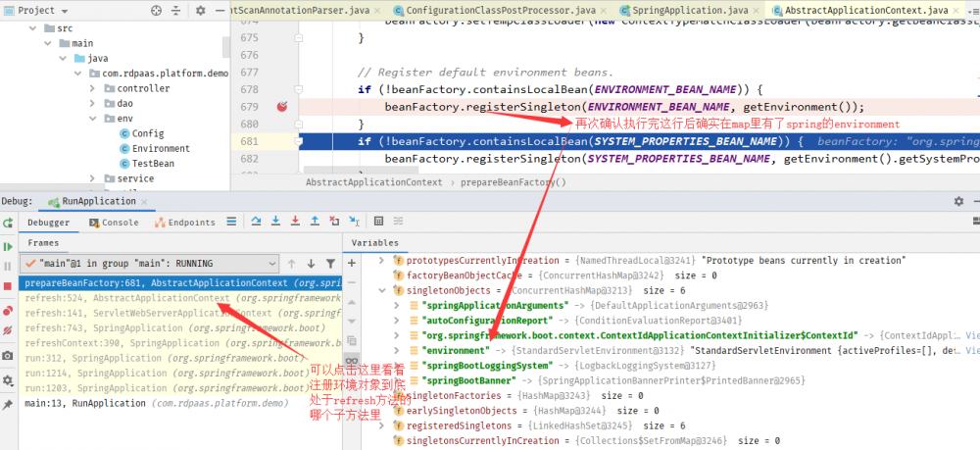Pin the debug tab with the pin icon
Image resolution: width=980 pixels, height=450 pixels.
8,404
